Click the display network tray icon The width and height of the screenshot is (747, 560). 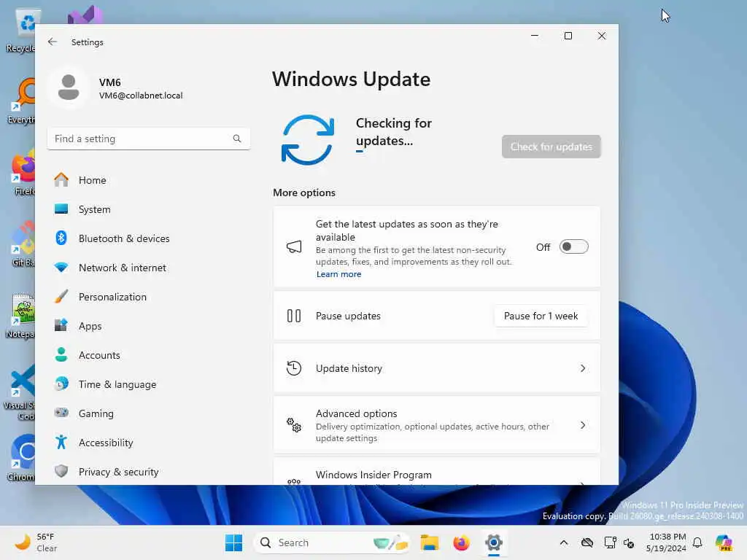click(610, 542)
